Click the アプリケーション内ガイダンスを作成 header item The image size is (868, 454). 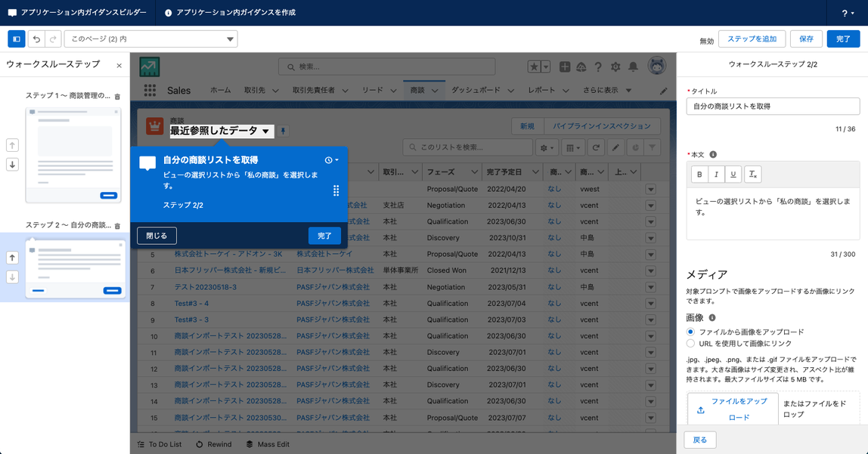[x=231, y=13]
